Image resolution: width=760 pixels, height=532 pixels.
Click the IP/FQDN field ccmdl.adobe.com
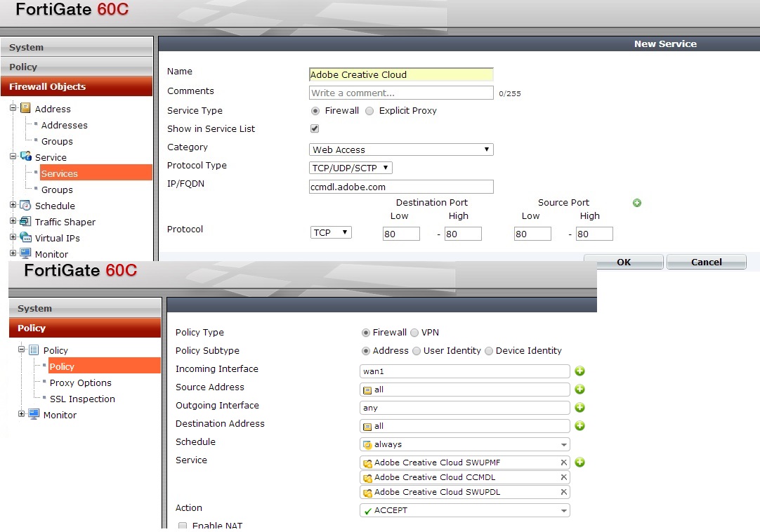click(401, 187)
